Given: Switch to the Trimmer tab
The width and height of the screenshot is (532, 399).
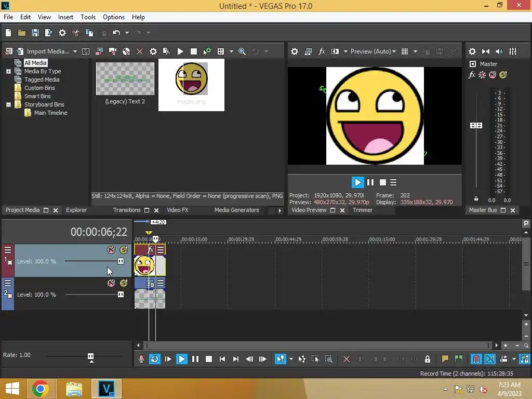Looking at the screenshot, I should 362,210.
